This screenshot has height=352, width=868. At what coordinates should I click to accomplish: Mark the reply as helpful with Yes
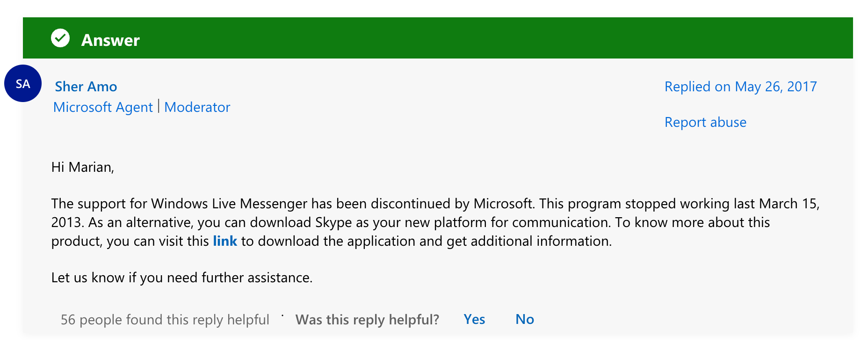(474, 319)
